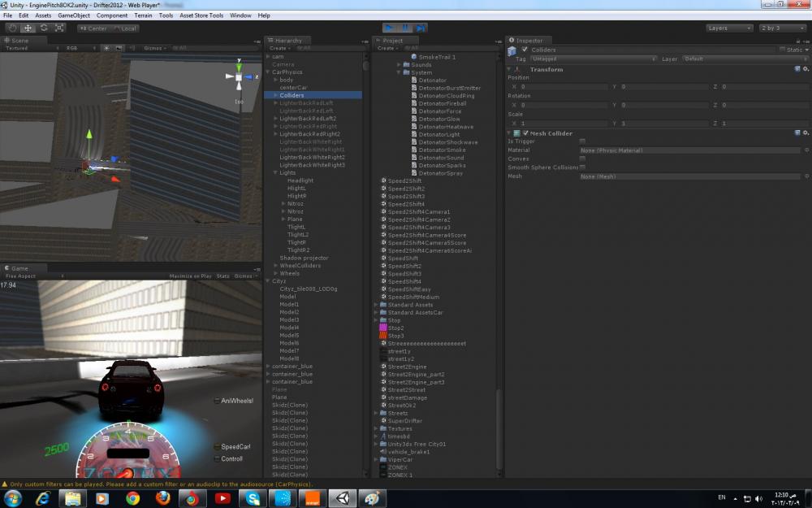
Task: Expand the Standard Assets folder
Action: coord(376,305)
